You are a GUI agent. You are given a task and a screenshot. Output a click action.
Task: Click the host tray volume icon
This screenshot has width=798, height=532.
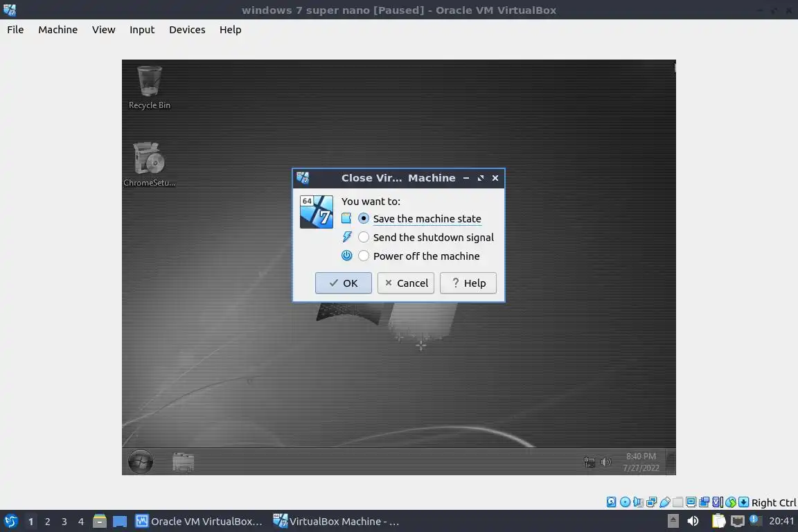693,521
